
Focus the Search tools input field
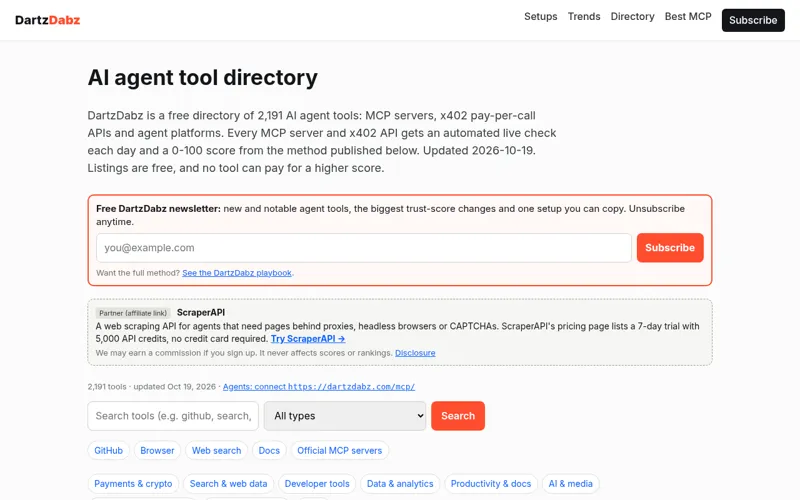click(x=173, y=416)
